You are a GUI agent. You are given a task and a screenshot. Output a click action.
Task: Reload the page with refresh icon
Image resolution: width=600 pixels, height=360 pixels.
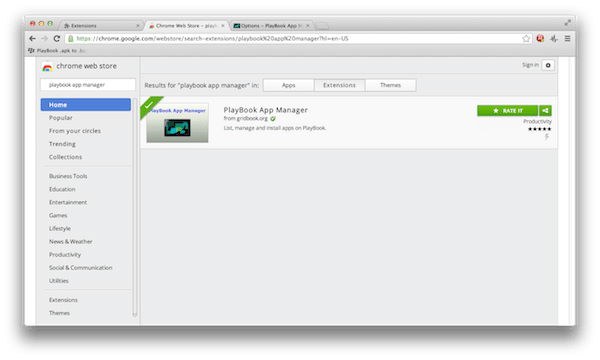[x=57, y=39]
